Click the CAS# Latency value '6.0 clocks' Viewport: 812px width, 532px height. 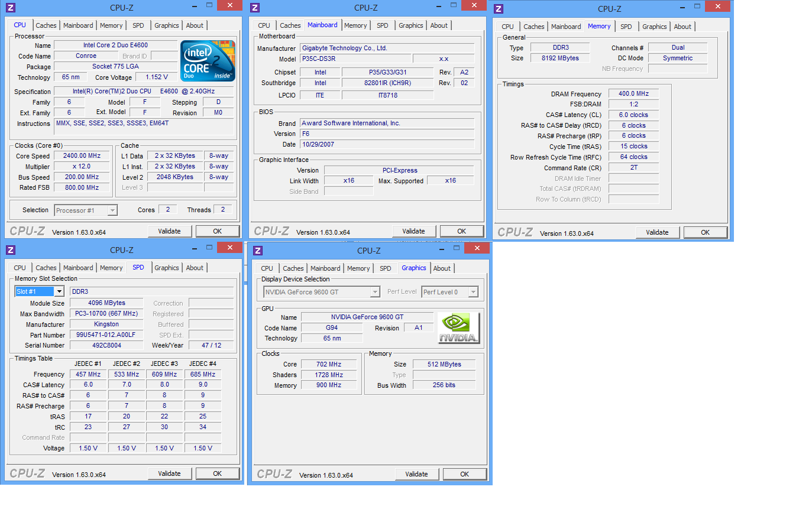(633, 115)
